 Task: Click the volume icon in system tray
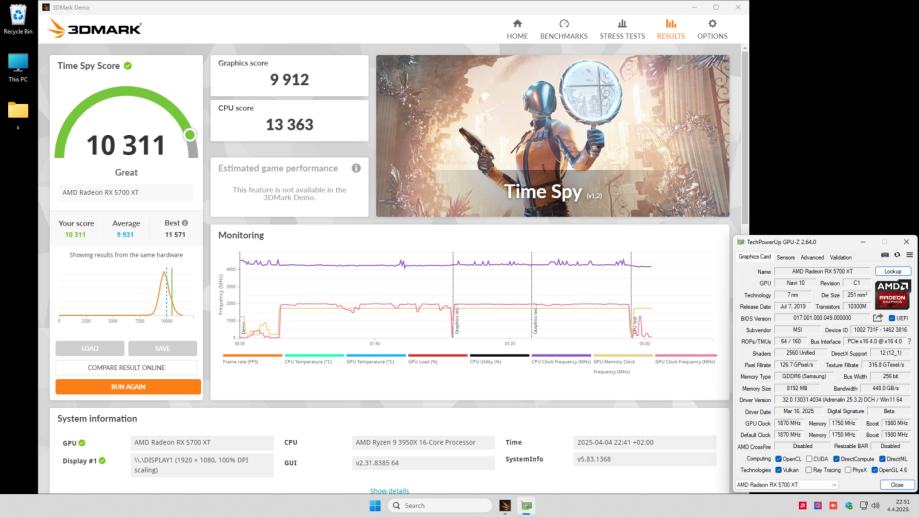tap(876, 505)
